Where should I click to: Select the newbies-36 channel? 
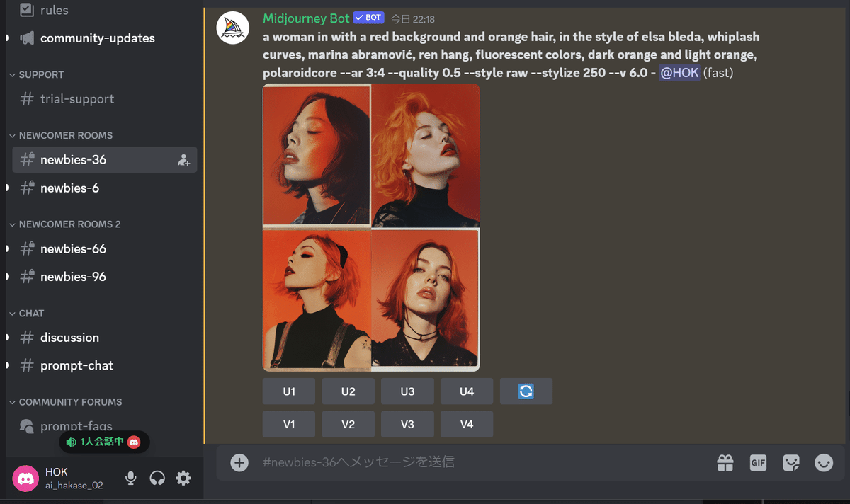pos(104,159)
